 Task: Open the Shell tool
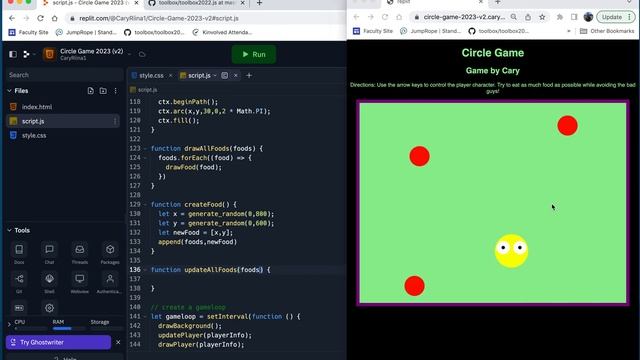point(49,282)
